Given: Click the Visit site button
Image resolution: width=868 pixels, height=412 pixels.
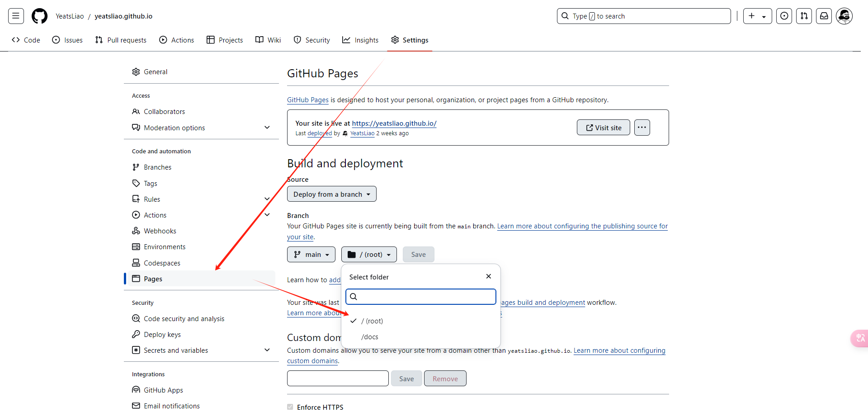Looking at the screenshot, I should pyautogui.click(x=604, y=128).
